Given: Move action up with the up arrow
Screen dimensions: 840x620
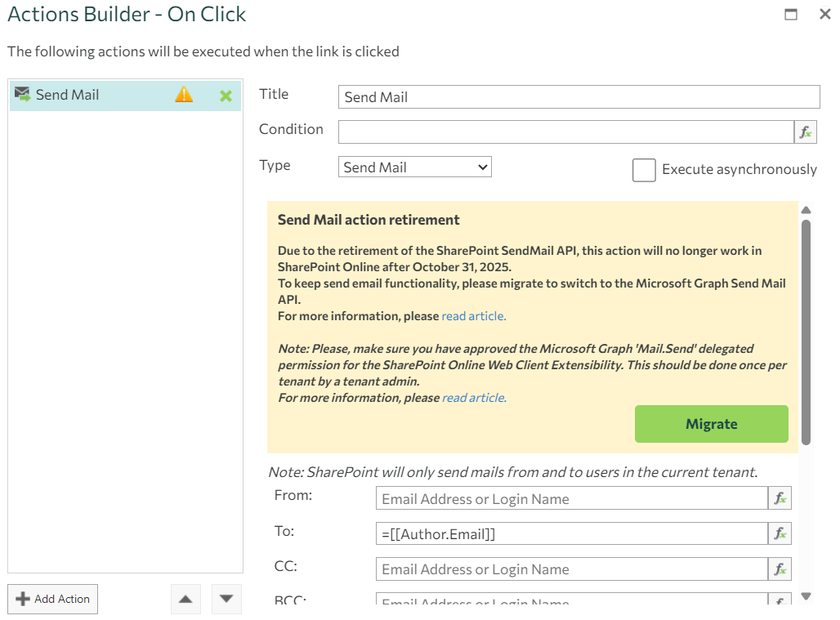Looking at the screenshot, I should point(185,599).
